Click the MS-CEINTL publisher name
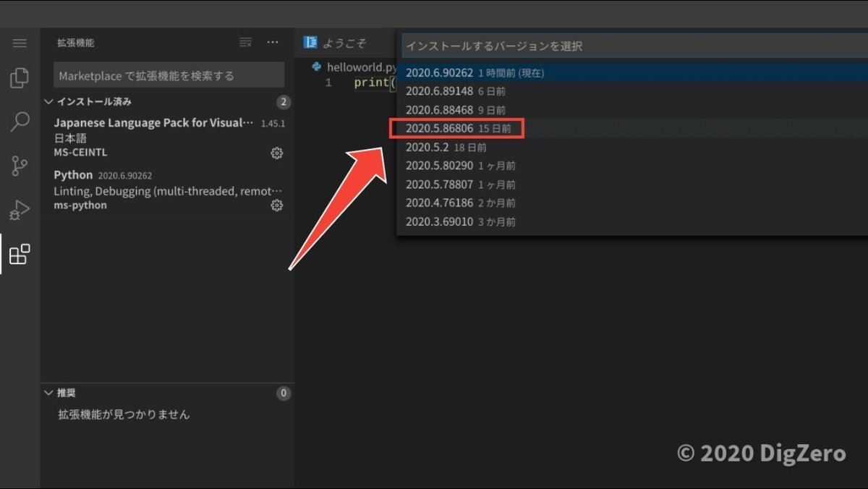Viewport: 868px width, 489px height. click(x=80, y=153)
